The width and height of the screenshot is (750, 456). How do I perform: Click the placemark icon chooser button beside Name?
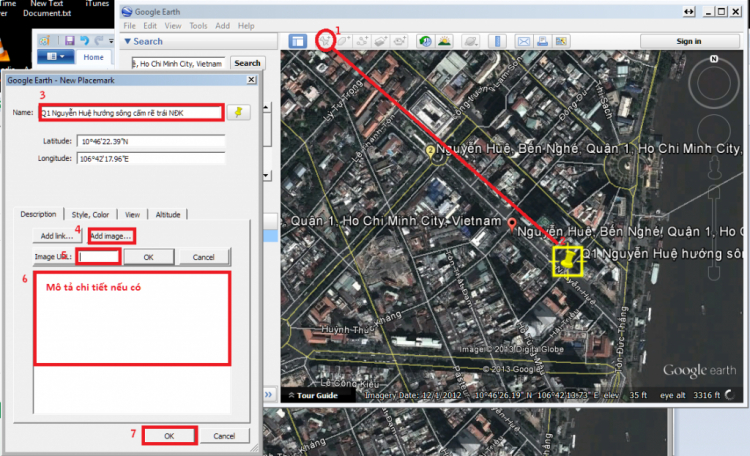click(238, 112)
